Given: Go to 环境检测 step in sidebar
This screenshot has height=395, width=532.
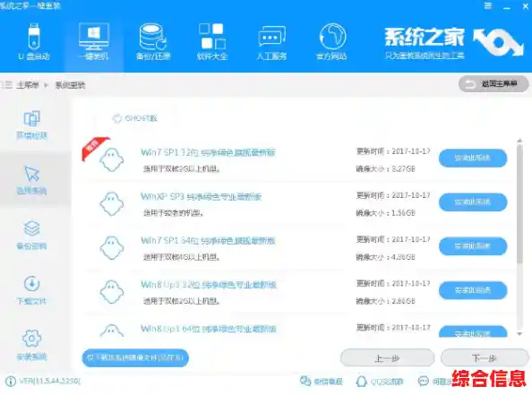Looking at the screenshot, I should point(31,125).
